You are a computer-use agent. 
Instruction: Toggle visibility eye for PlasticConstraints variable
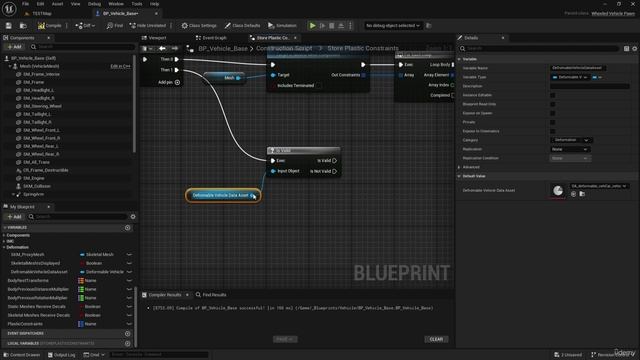[129, 324]
